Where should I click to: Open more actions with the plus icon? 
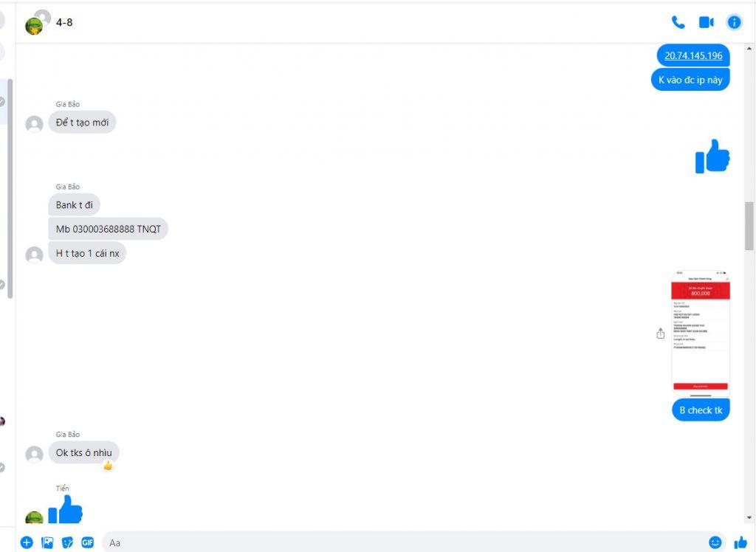click(27, 542)
